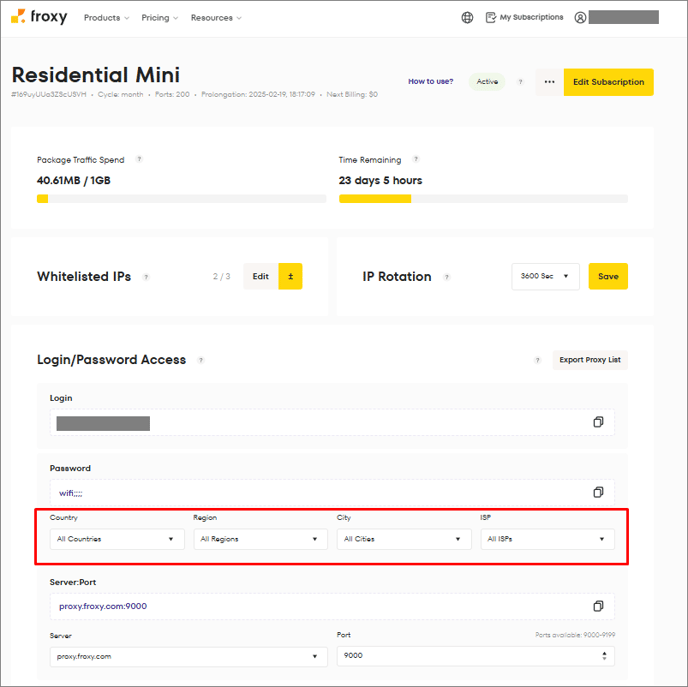Click the proxy.froxy.com:9000 text
Image resolution: width=688 pixels, height=687 pixels.
[103, 606]
